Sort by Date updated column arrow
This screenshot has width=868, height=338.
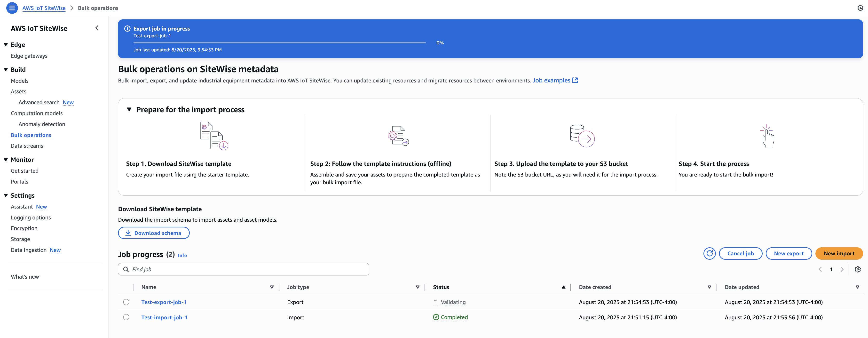(857, 287)
